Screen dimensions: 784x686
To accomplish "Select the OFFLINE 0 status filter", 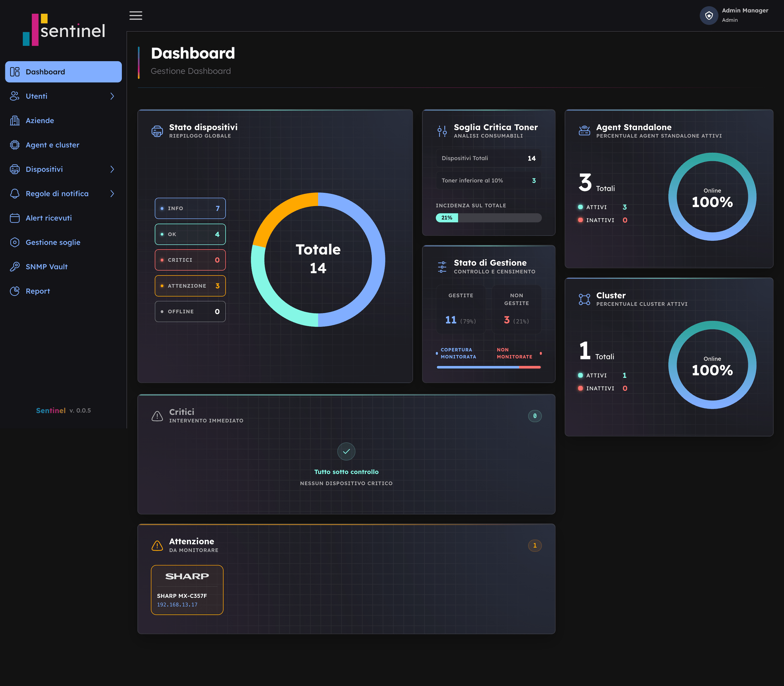I will (x=190, y=312).
